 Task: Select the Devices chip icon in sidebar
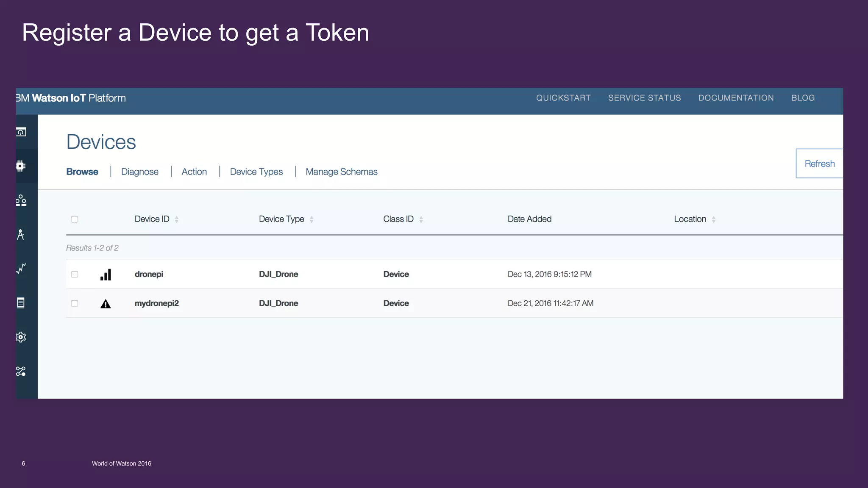(21, 166)
